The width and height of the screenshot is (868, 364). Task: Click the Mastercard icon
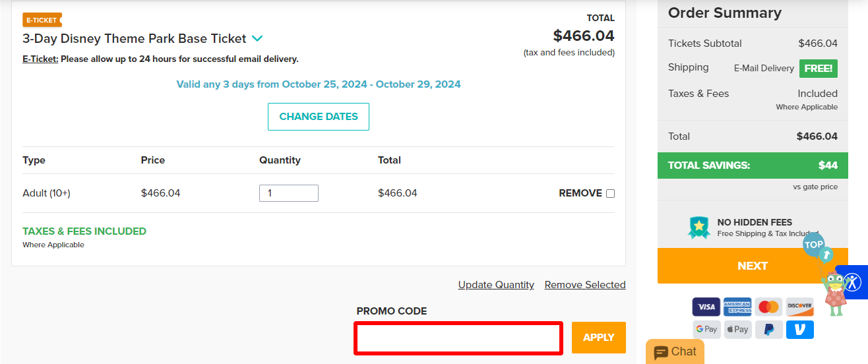(768, 307)
